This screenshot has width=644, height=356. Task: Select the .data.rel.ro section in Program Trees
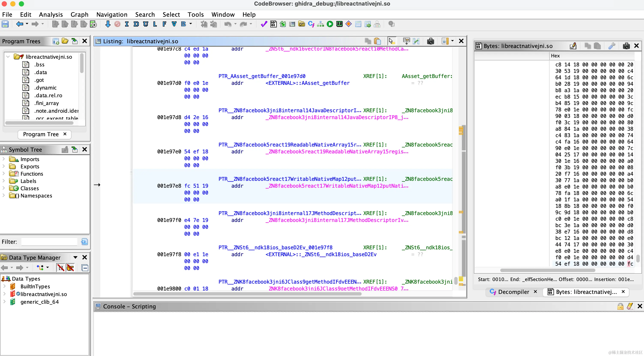pos(48,95)
